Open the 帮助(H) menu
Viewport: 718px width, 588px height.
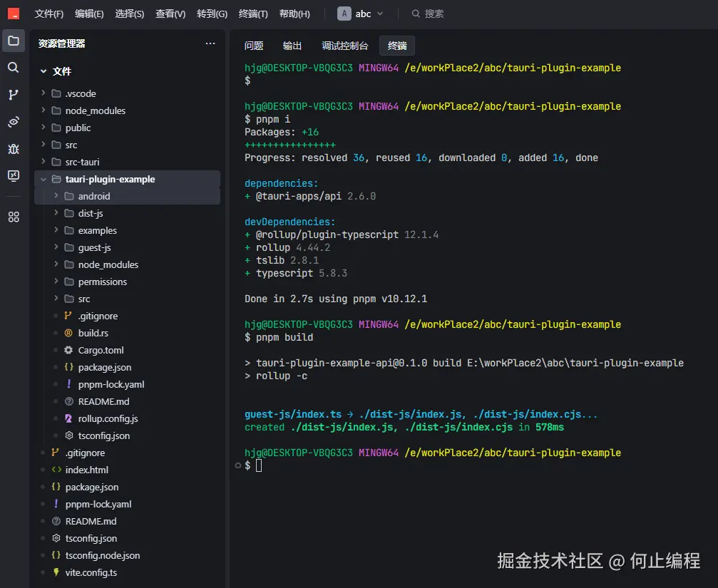tap(294, 14)
